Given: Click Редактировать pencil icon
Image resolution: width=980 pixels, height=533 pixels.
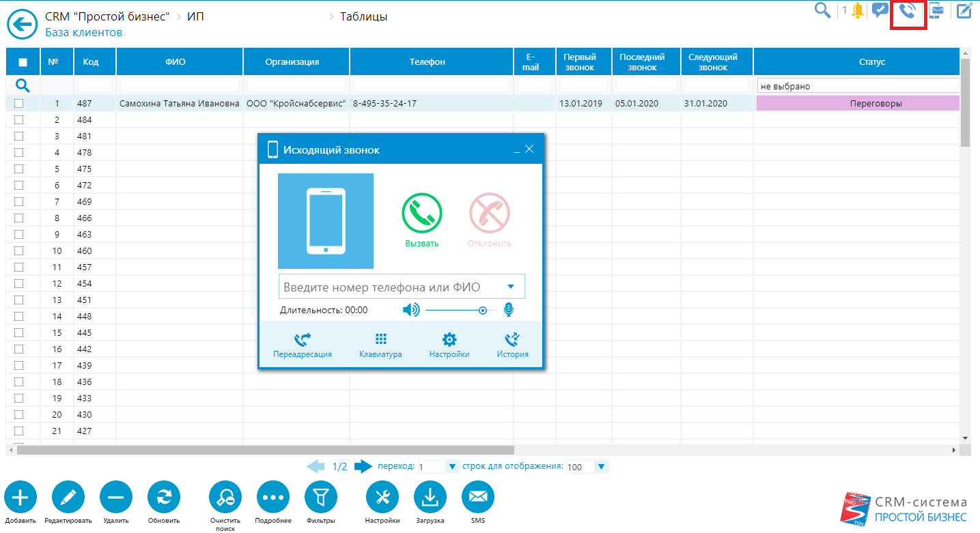Looking at the screenshot, I should click(68, 498).
